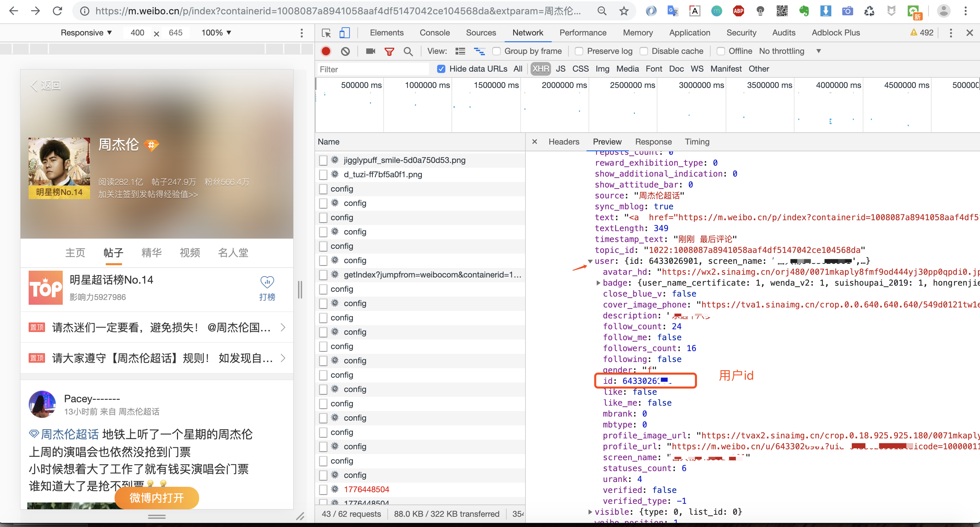Click the viewport corner resize handle
This screenshot has height=527, width=980.
tap(300, 516)
